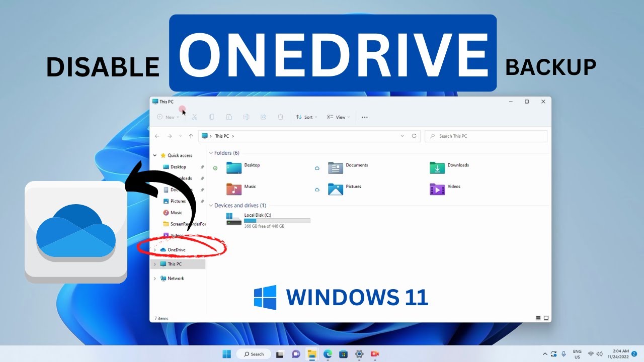Open the Desktop folder in Folders group
The height and width of the screenshot is (362, 644).
pos(244,168)
